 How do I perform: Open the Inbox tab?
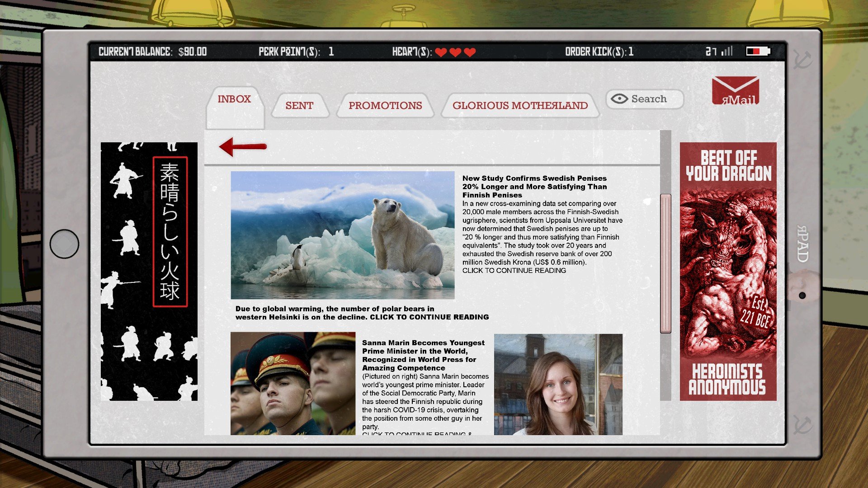(x=234, y=99)
